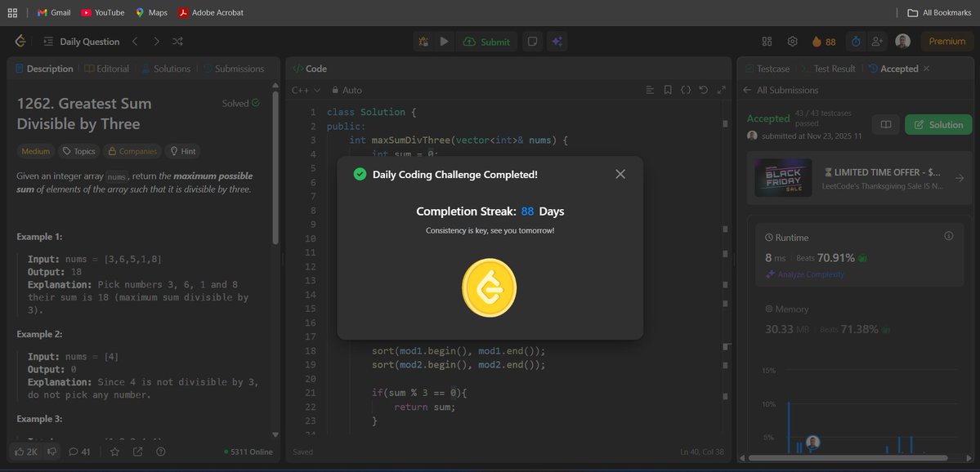Click the AI assistant sparkles icon
The width and height of the screenshot is (980, 472).
557,41
